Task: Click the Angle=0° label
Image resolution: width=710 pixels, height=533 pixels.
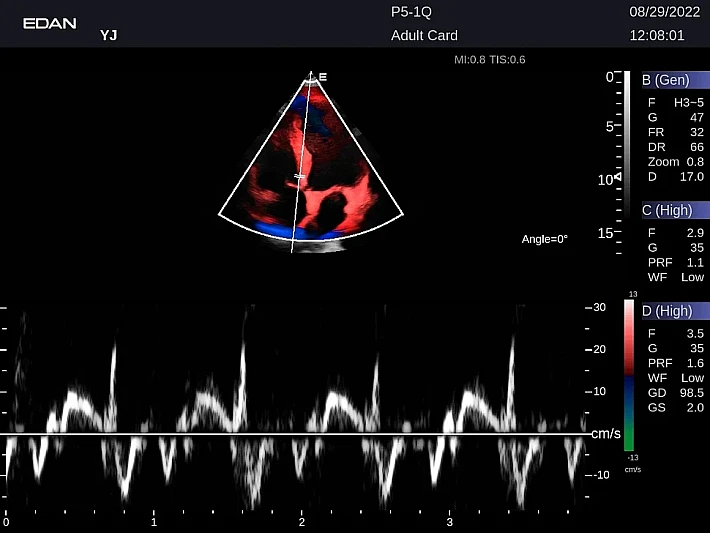Action: point(544,239)
